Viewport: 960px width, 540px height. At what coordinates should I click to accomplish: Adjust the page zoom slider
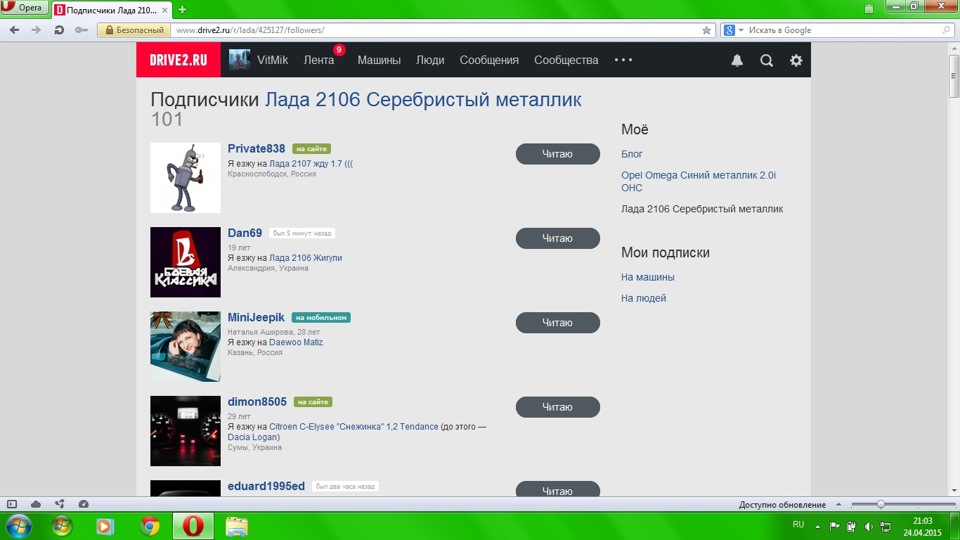(880, 504)
